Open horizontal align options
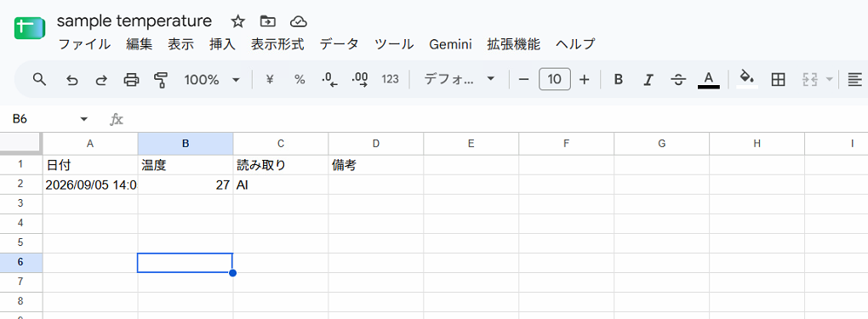868x319 pixels. 855,80
